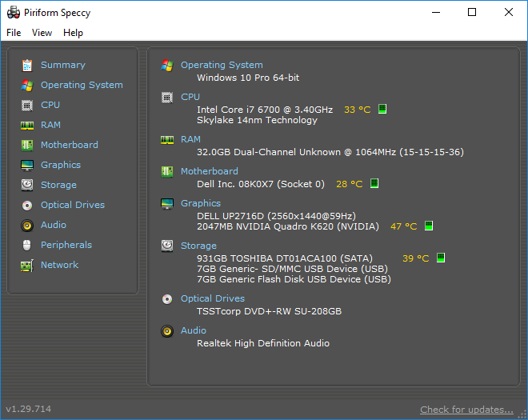This screenshot has height=420, width=528.
Task: Click the Storage heading link in summary
Action: tap(198, 246)
